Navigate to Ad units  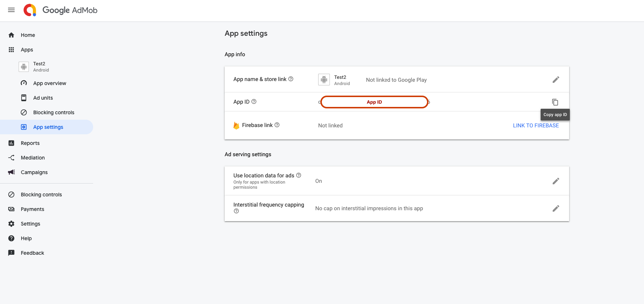coord(43,98)
